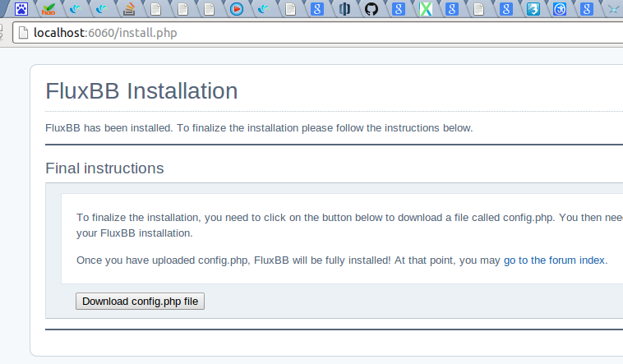Click the 'FluxBB Installation' heading
The width and height of the screenshot is (623, 364).
[141, 91]
